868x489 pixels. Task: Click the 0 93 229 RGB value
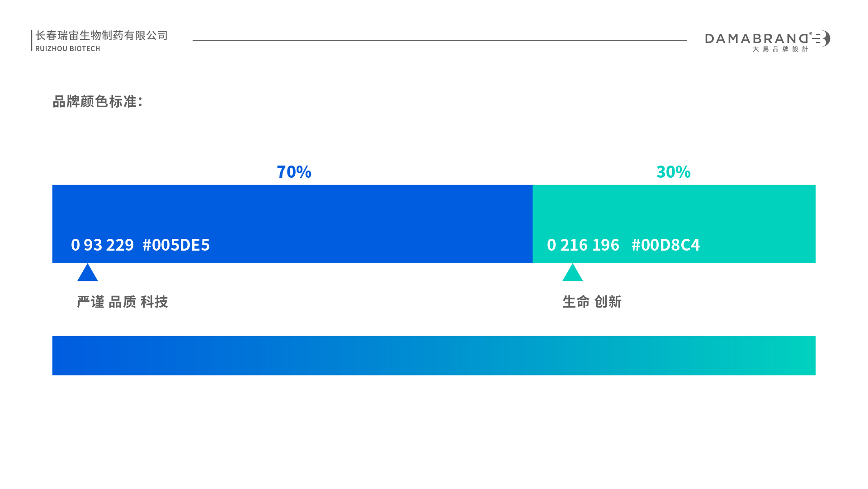pyautogui.click(x=102, y=245)
